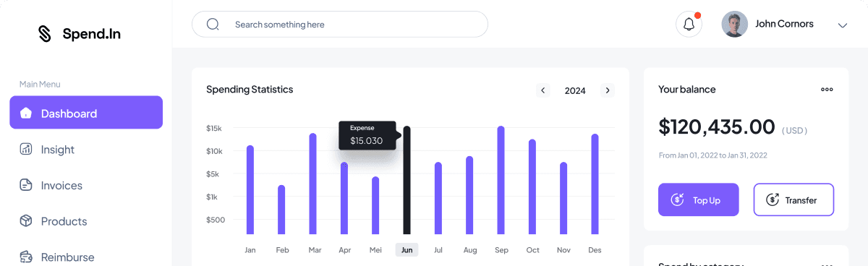Select the black Jun bar in chart

407,180
